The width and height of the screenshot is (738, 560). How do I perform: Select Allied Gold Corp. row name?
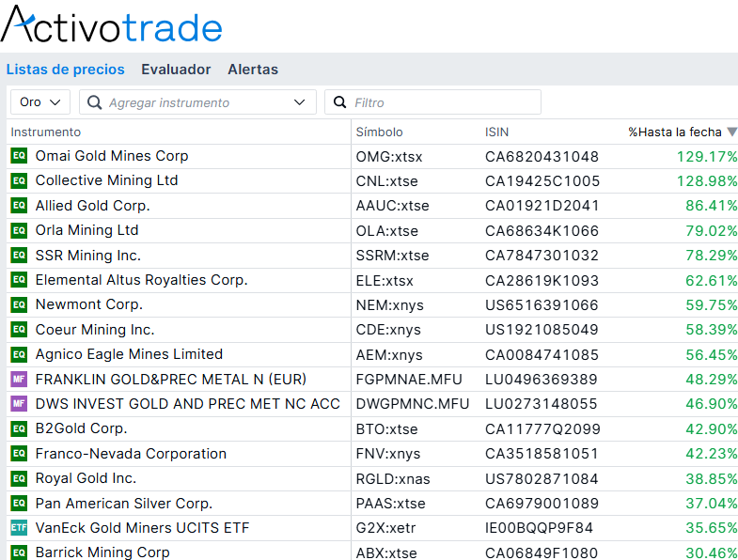point(93,206)
